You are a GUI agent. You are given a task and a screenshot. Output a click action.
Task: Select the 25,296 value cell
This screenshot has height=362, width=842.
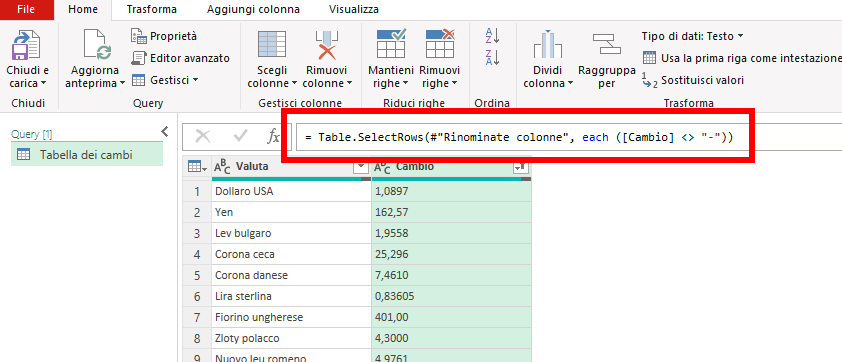point(451,254)
